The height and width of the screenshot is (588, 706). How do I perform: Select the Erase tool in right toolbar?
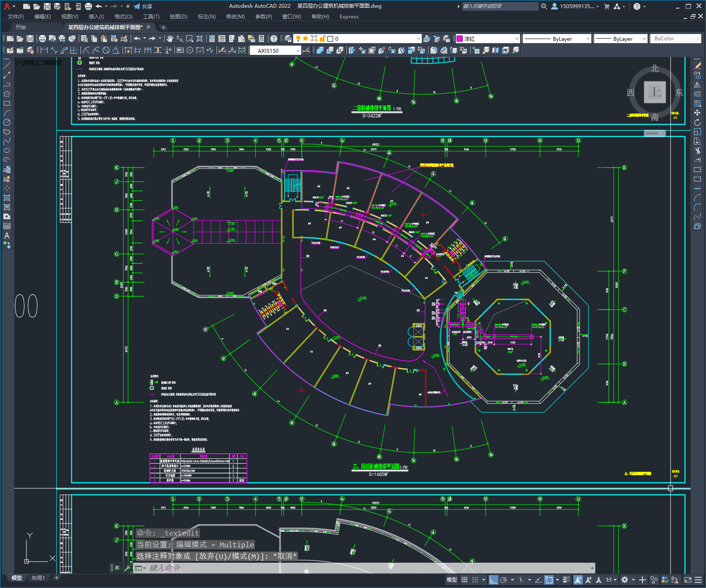(x=697, y=66)
